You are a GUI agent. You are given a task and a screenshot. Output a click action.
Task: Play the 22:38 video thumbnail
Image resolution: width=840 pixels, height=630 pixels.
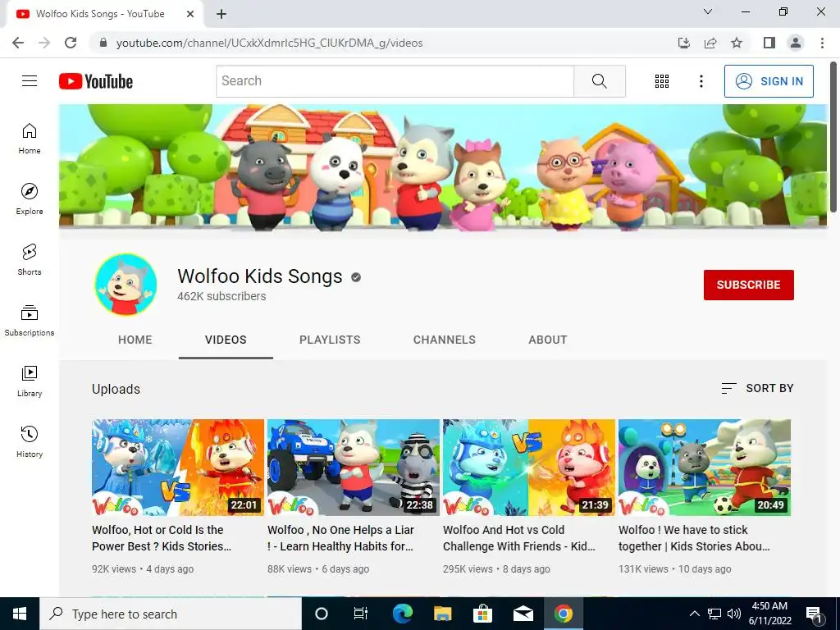tap(354, 467)
